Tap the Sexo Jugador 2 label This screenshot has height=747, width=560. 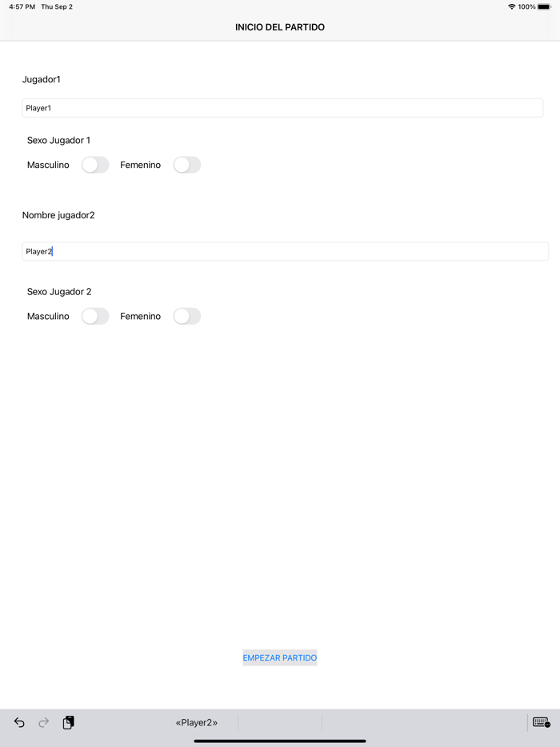59,292
